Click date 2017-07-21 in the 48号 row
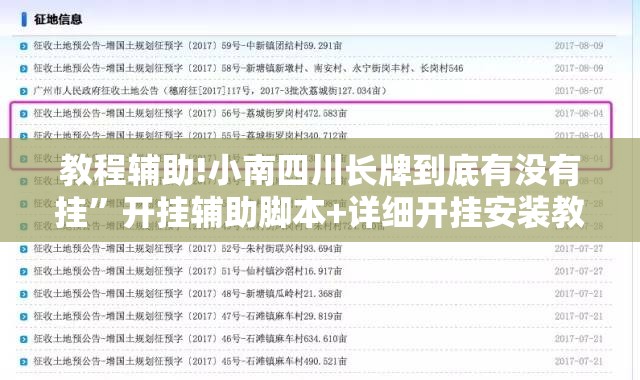 [579, 293]
